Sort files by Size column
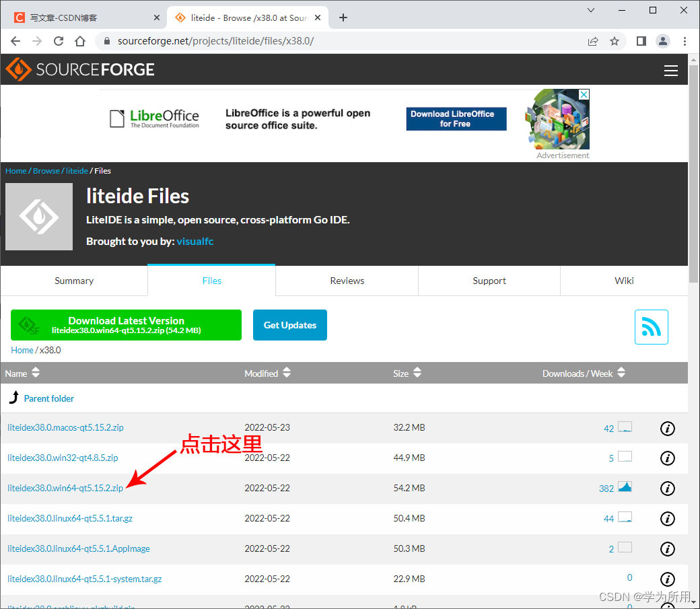 (x=407, y=373)
